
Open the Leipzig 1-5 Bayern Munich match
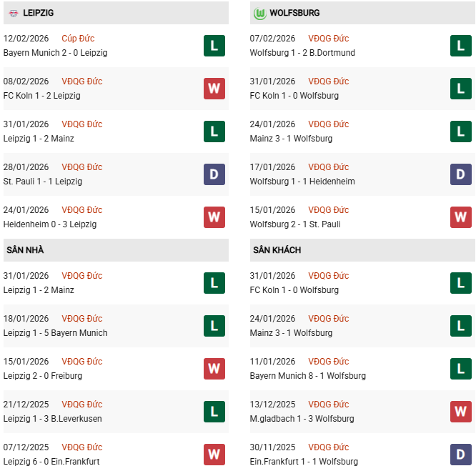(x=55, y=333)
